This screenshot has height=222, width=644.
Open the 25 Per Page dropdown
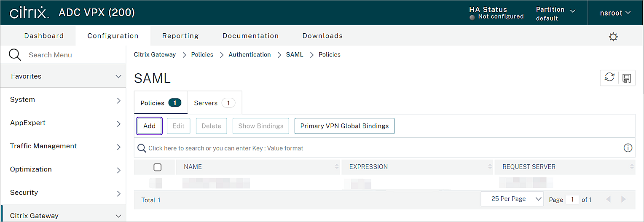(512, 199)
